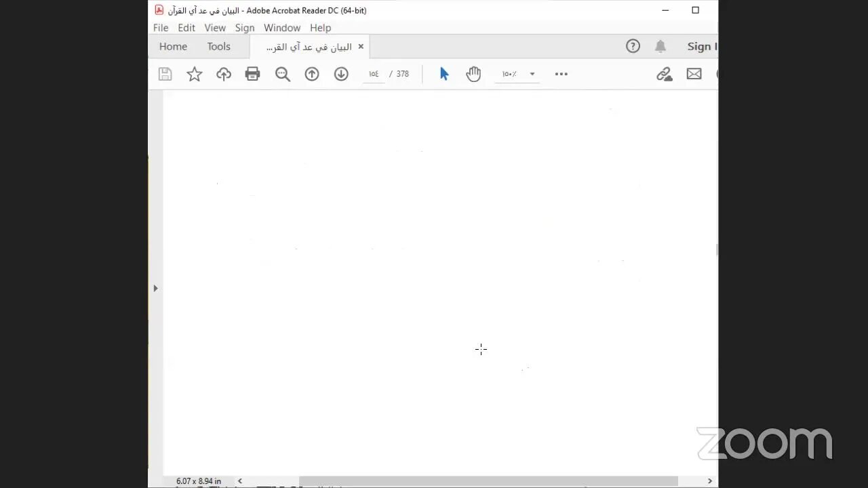
Task: Click the Save file icon
Action: pyautogui.click(x=165, y=74)
